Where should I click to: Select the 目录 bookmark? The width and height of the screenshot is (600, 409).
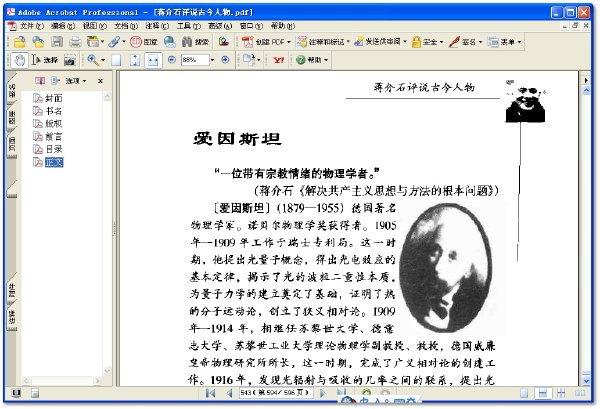click(54, 149)
